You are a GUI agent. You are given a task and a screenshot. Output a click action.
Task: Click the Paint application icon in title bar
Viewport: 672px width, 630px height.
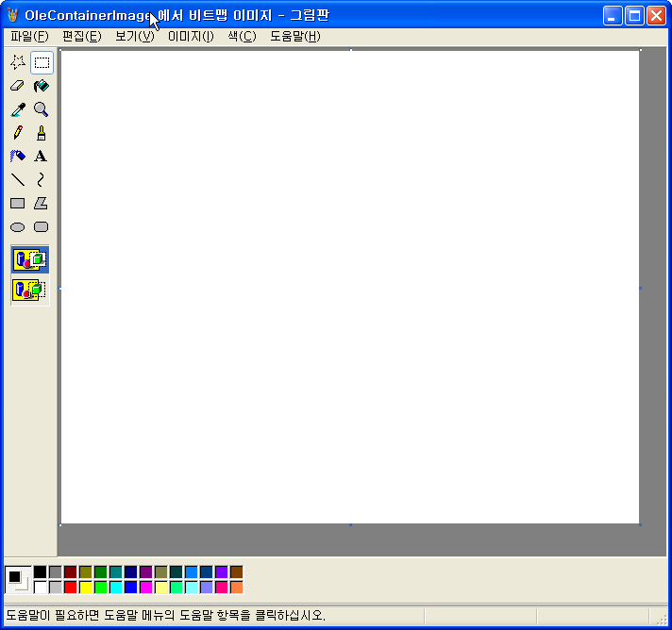pyautogui.click(x=13, y=15)
